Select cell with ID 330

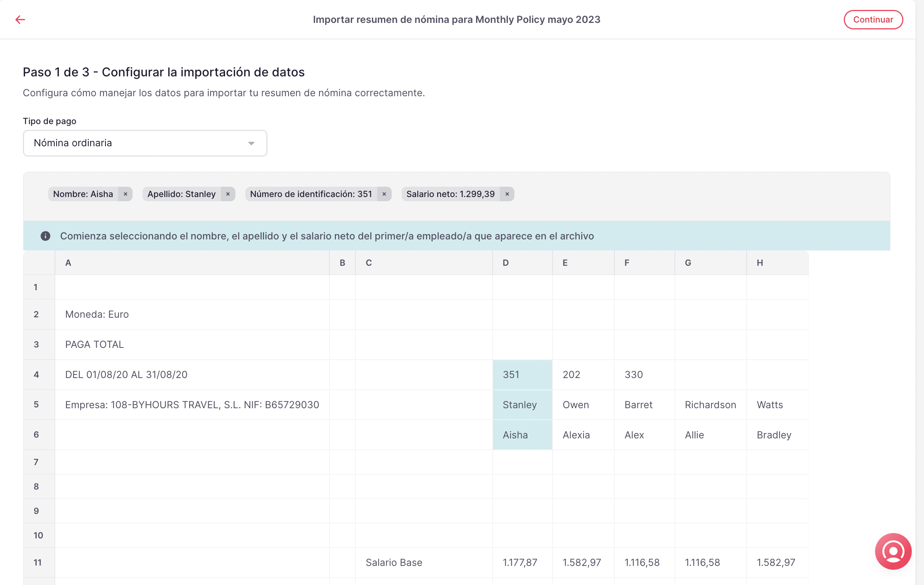pyautogui.click(x=645, y=375)
